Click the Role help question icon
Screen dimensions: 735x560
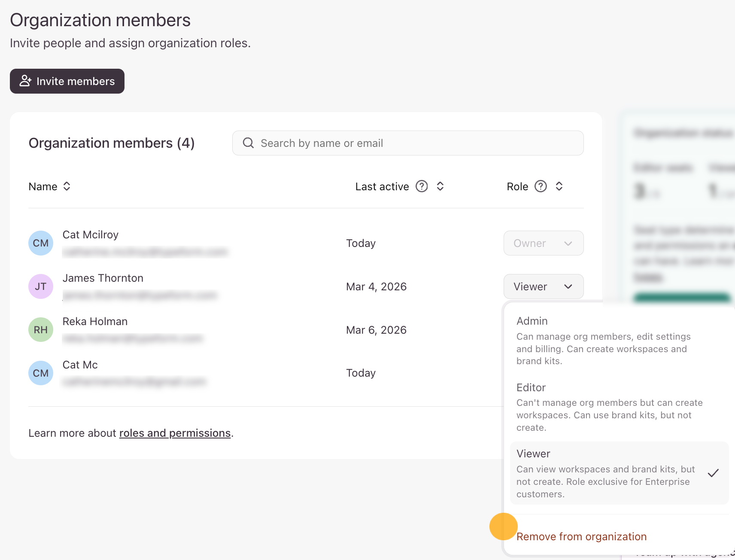tap(541, 186)
